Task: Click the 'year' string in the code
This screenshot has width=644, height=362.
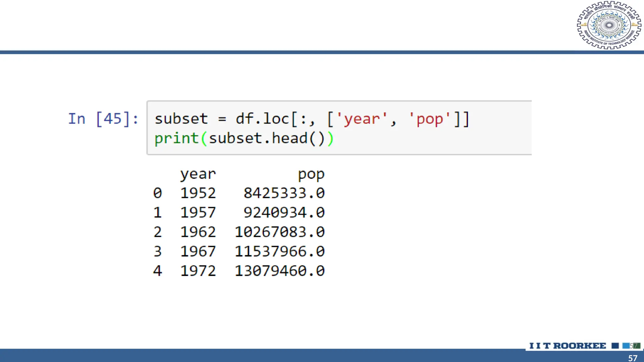Action: click(362, 119)
